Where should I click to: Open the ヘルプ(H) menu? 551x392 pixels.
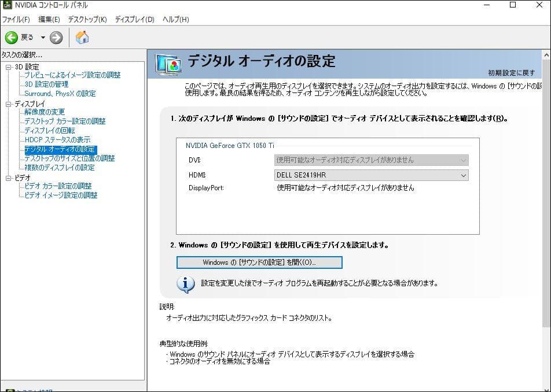[176, 20]
